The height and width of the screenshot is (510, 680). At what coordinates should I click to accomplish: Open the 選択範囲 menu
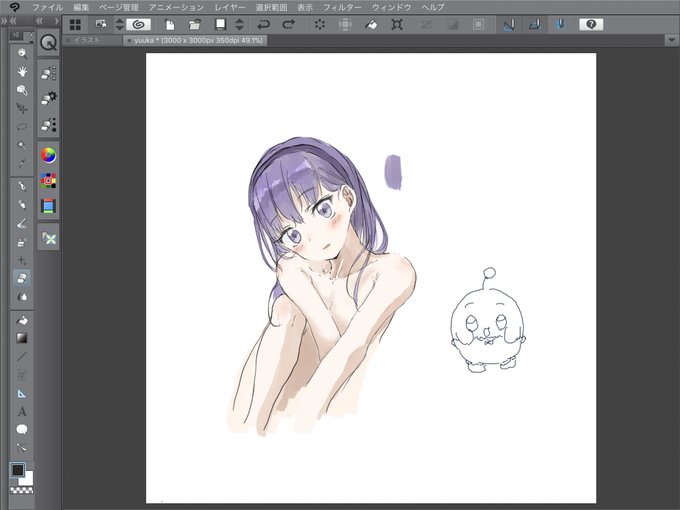[271, 7]
